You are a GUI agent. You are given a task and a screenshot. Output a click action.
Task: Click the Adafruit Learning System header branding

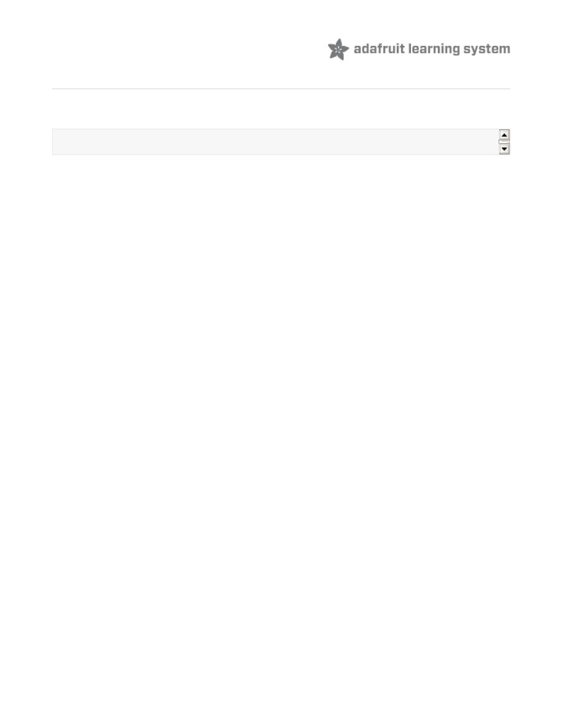coord(419,49)
